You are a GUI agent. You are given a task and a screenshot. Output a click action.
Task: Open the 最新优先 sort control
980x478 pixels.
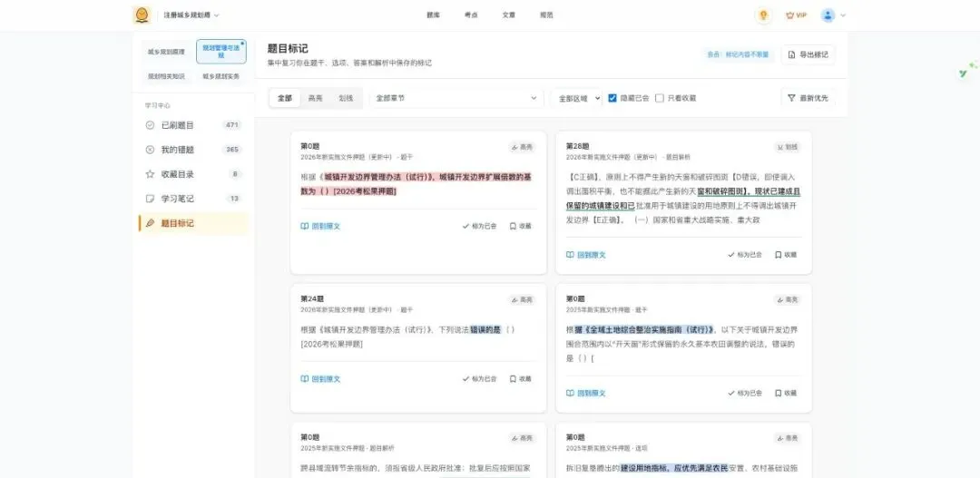click(x=808, y=98)
